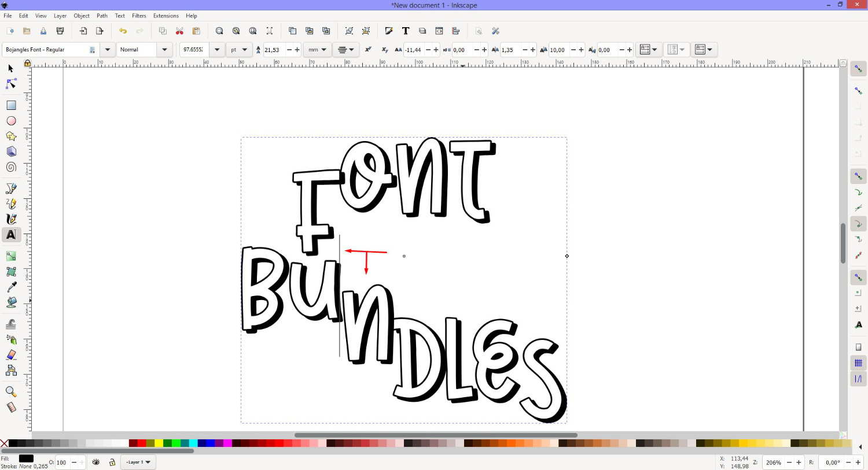Select the Eraser tool

tap(11, 355)
